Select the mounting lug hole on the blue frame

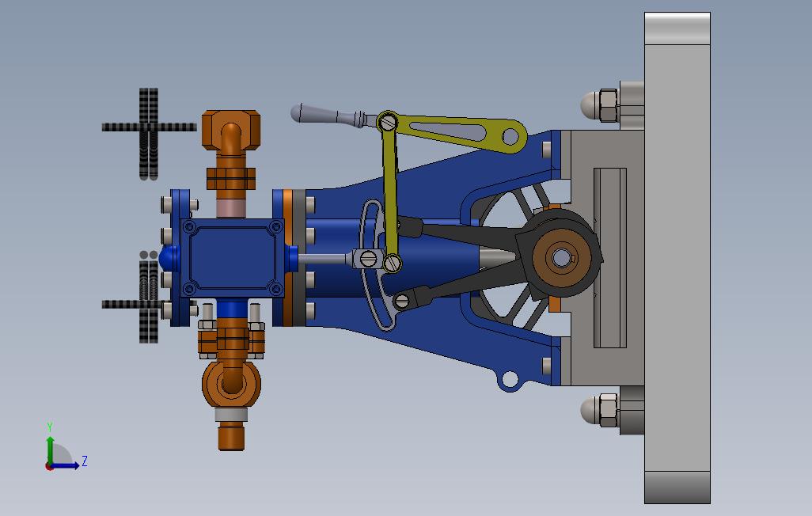point(510,380)
